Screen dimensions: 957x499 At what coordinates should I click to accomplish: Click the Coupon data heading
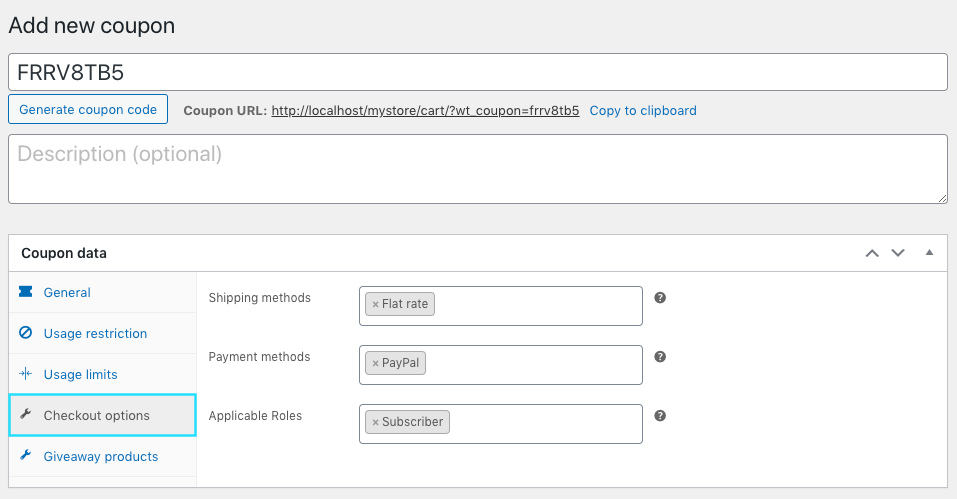pos(64,253)
